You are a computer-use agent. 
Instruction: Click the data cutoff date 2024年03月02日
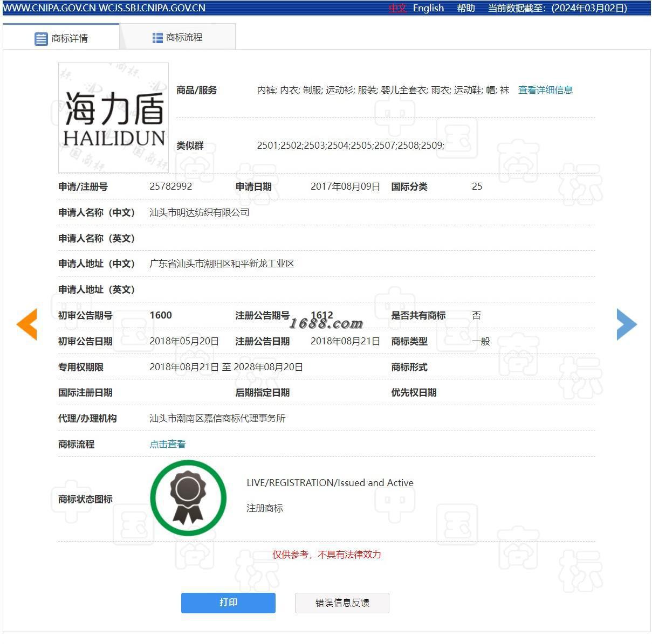pyautogui.click(x=589, y=8)
